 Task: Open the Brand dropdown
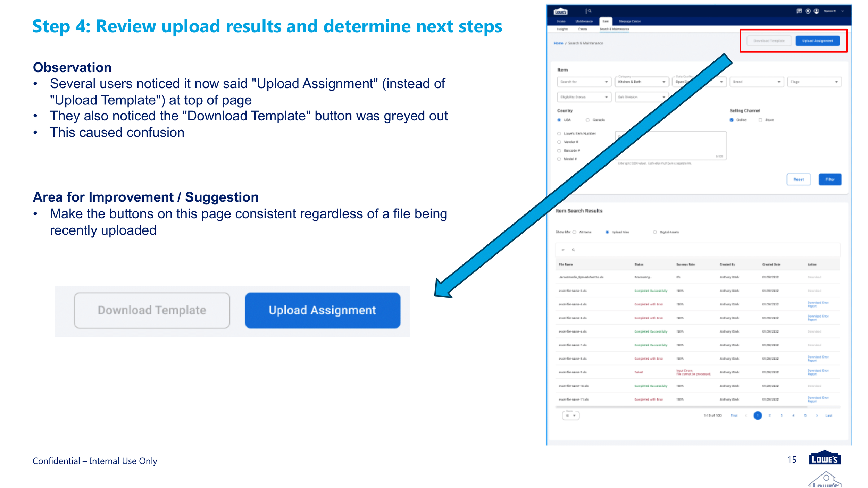coord(756,82)
